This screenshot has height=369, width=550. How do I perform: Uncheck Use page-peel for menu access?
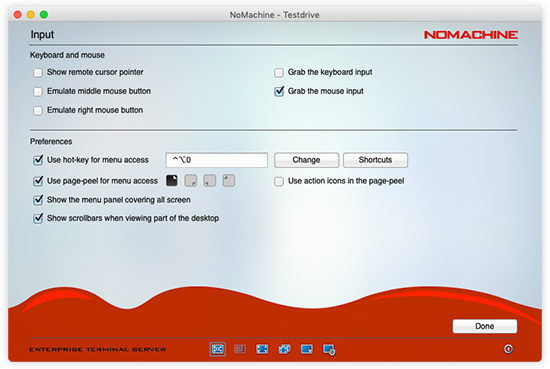(x=38, y=181)
